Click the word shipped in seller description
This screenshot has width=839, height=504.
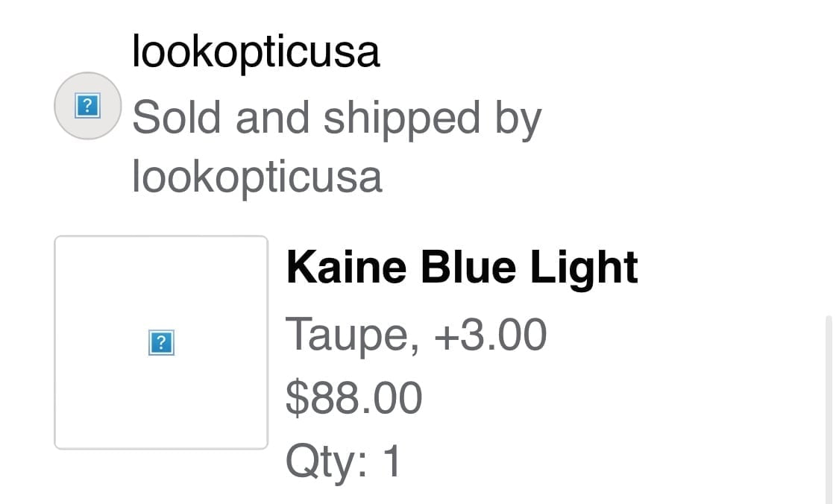[401, 119]
